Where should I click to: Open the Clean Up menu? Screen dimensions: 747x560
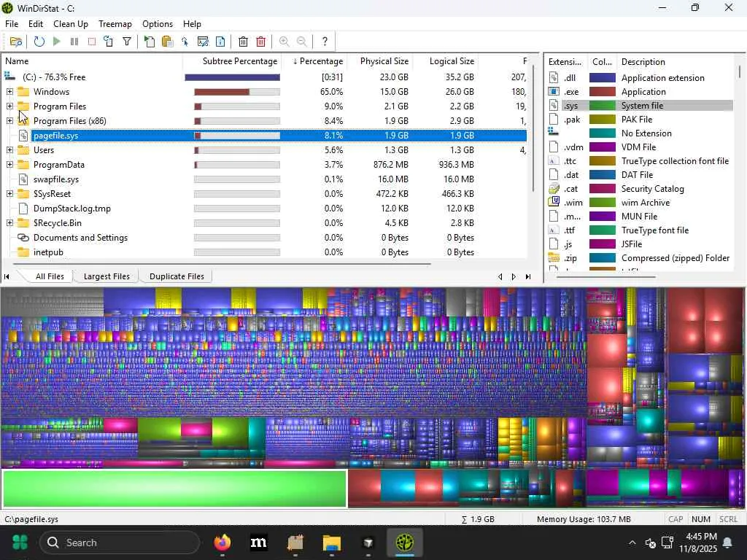[71, 24]
